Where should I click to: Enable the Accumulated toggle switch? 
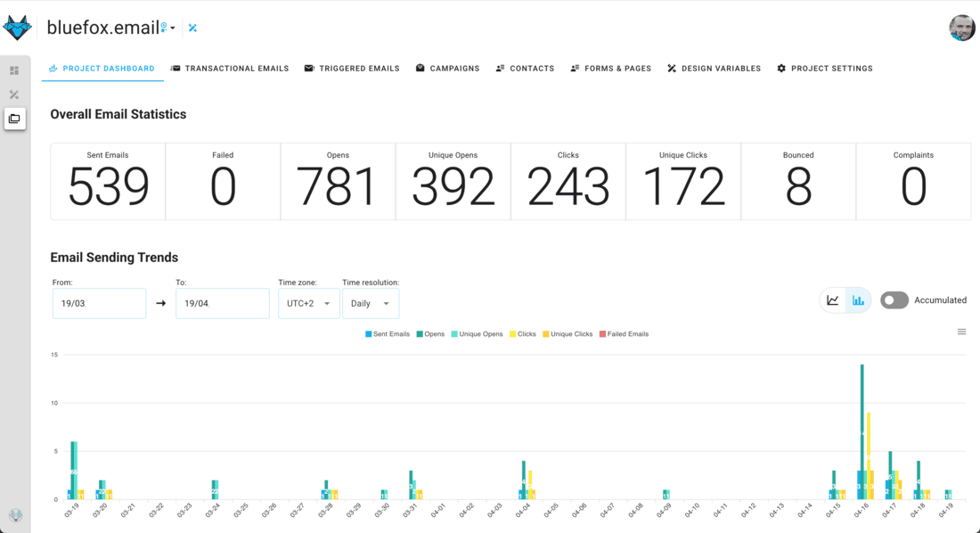coord(894,300)
